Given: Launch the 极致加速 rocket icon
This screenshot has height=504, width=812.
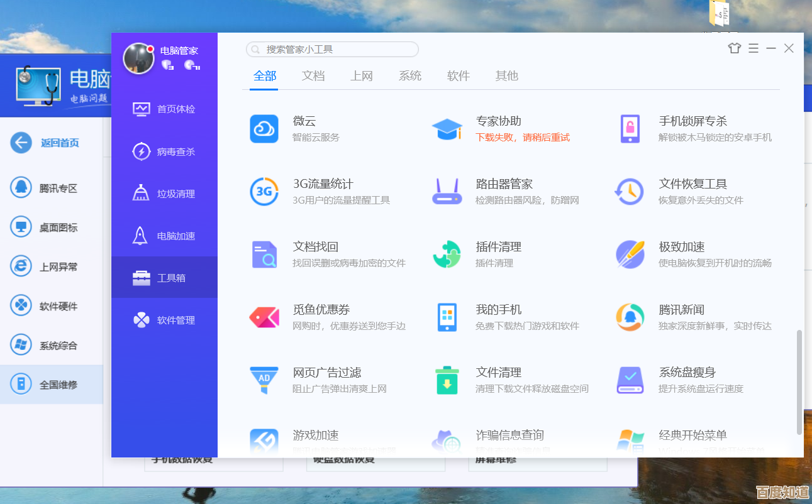Looking at the screenshot, I should tap(630, 255).
